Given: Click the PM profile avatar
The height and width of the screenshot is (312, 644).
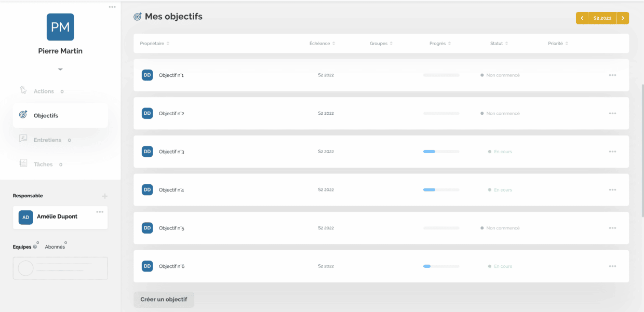Looking at the screenshot, I should [x=60, y=27].
